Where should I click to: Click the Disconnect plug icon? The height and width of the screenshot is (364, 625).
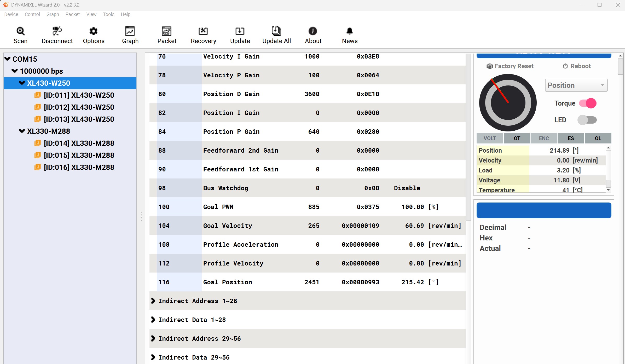point(57,31)
